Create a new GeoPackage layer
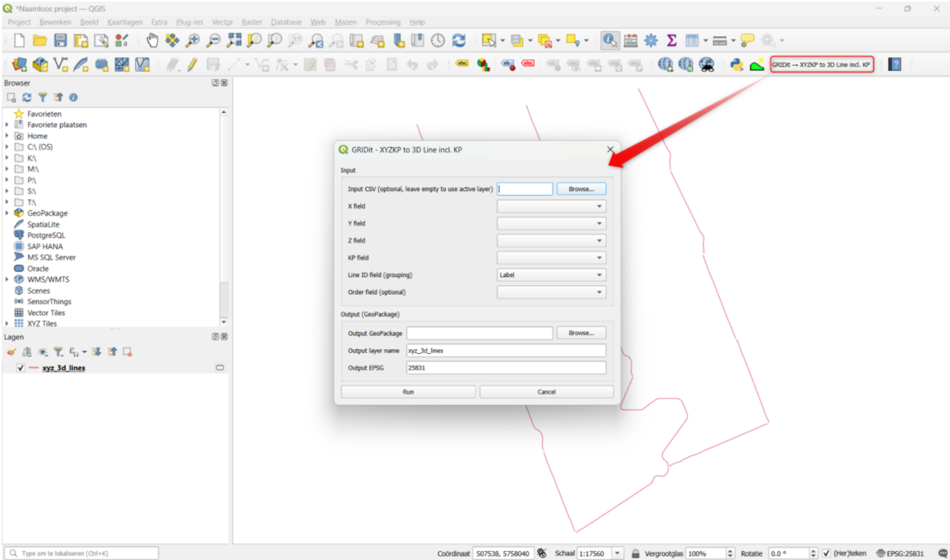950x560 pixels. pyautogui.click(x=40, y=64)
